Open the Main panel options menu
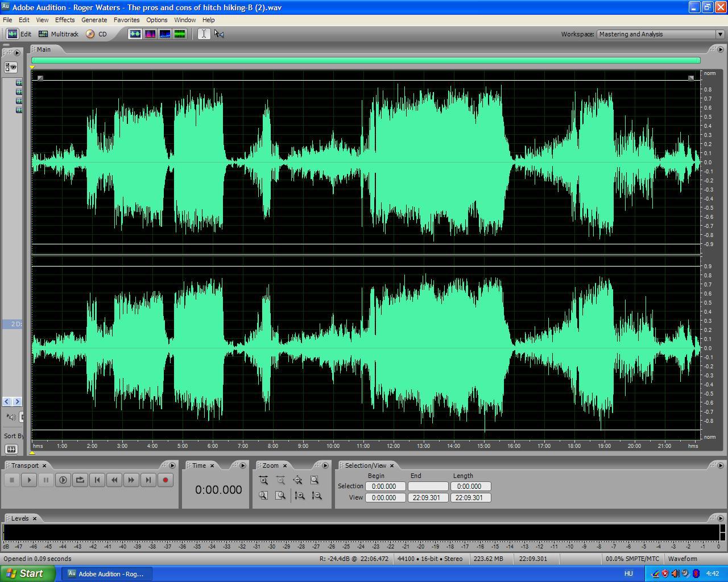 (x=720, y=49)
